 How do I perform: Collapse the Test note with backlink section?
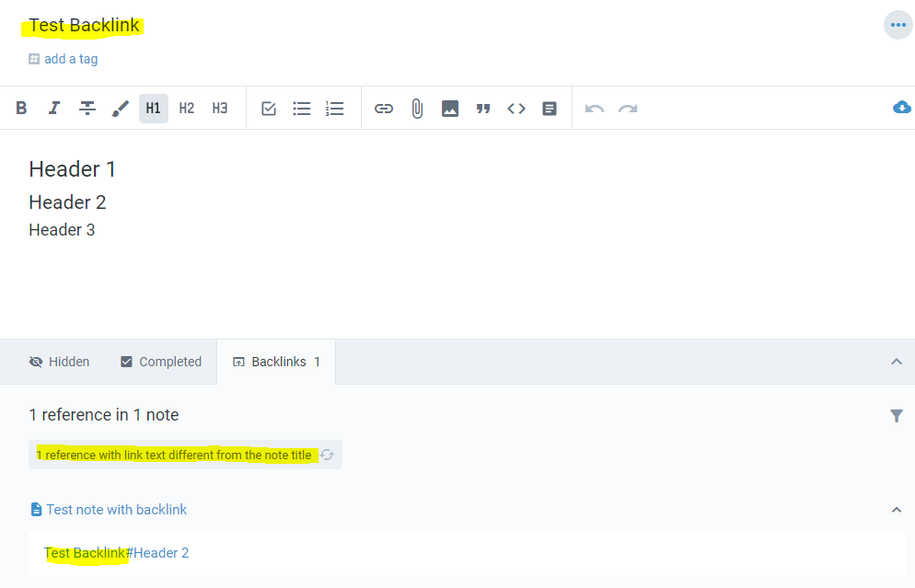(897, 510)
